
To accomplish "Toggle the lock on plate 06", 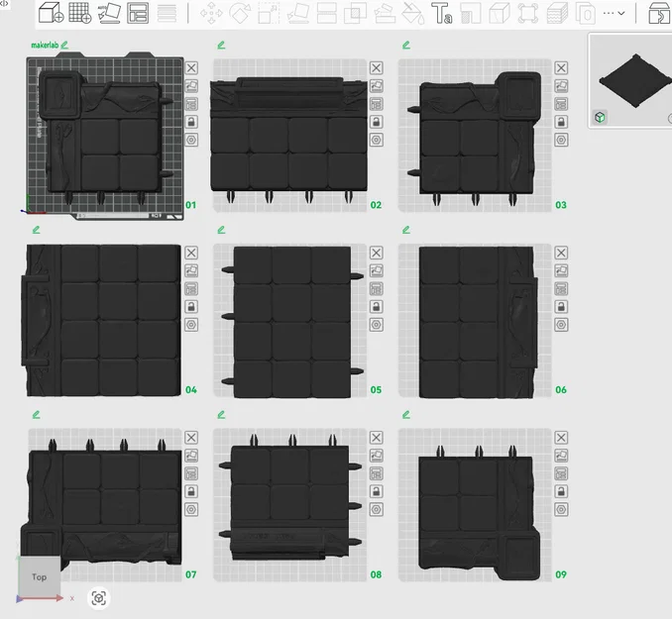I will [x=561, y=307].
